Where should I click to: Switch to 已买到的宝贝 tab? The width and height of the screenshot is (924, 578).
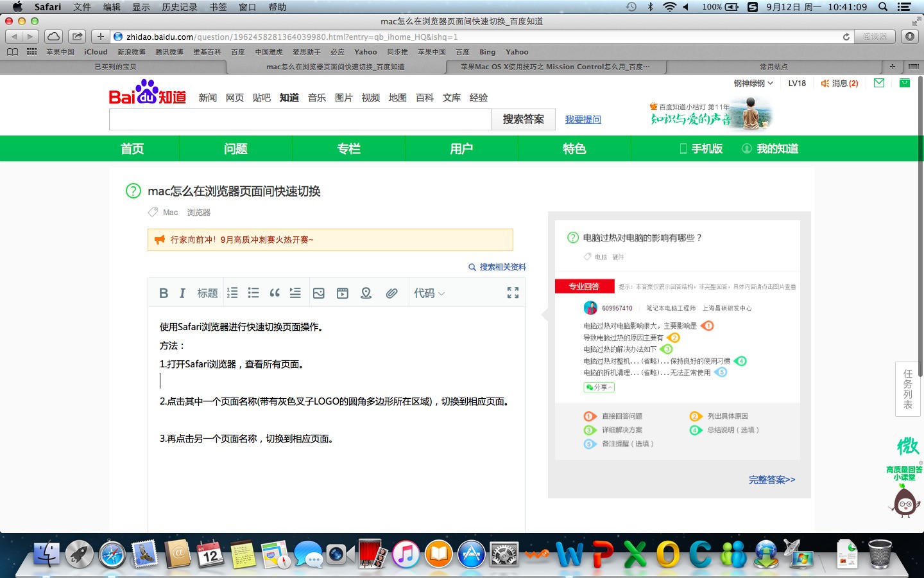coord(116,67)
